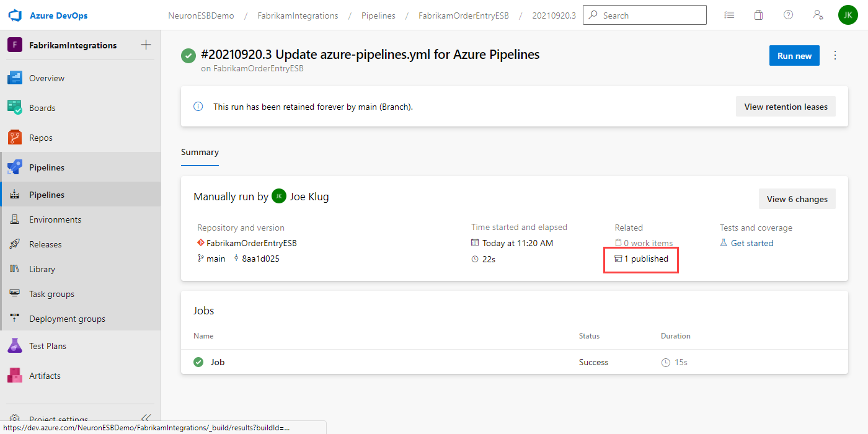Add new item with plus icon

(x=146, y=45)
